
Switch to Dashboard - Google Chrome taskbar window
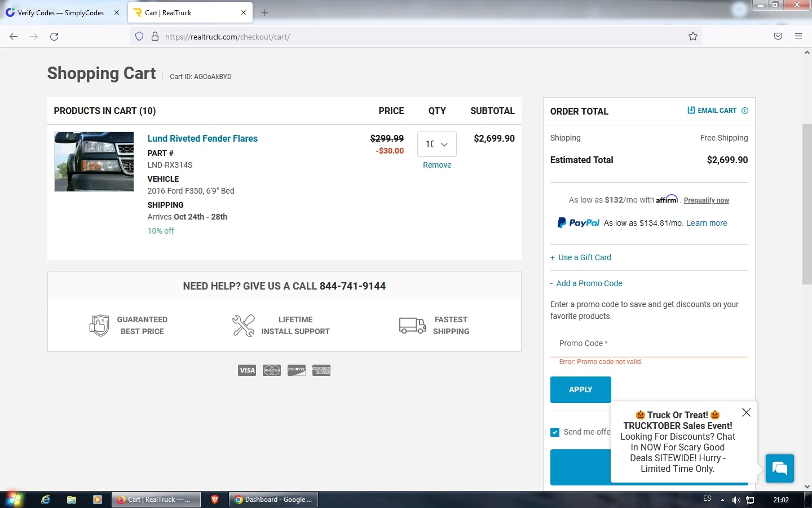pyautogui.click(x=273, y=500)
